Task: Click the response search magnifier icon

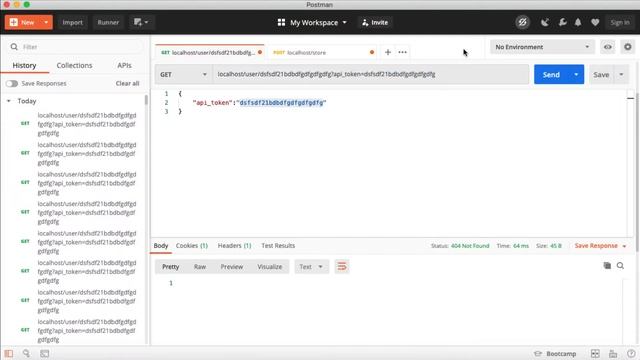Action: pos(620,266)
